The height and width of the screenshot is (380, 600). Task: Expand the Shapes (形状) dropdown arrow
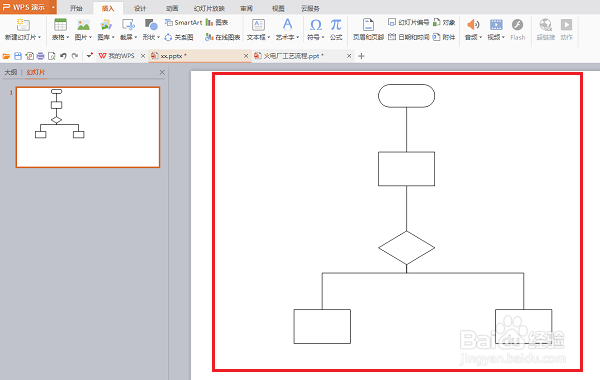point(158,37)
